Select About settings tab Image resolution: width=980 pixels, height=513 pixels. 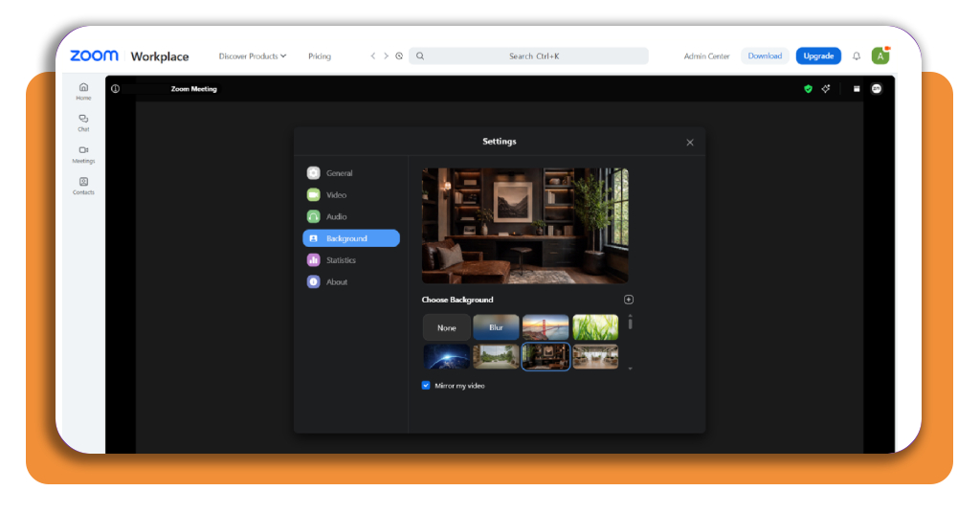pyautogui.click(x=350, y=281)
